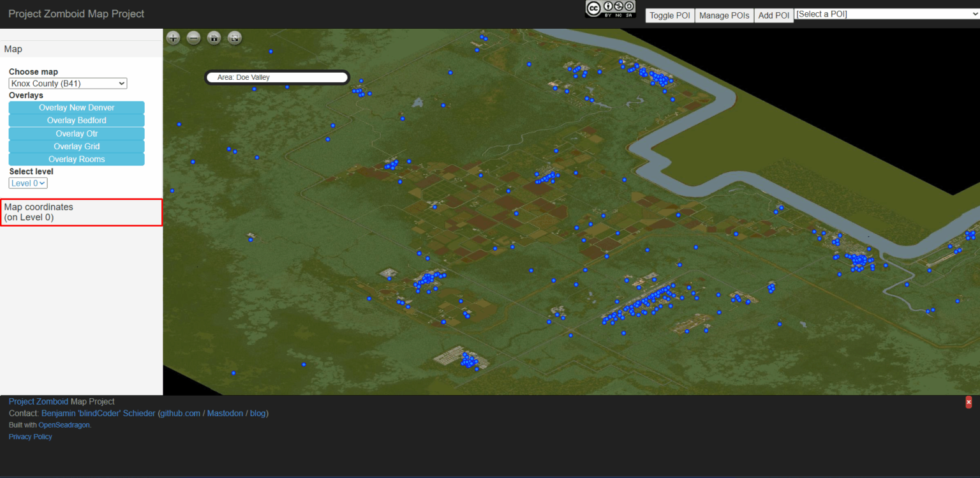Screen dimensions: 980x478
Task: Open the CC BY-NC-SA license badge
Action: coord(610,9)
